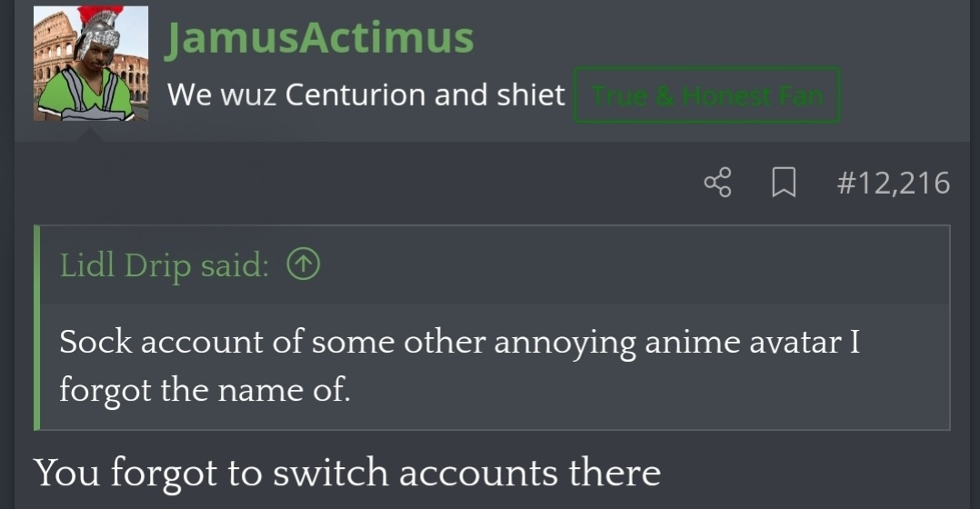
Task: Click the reply text You forgot to switch accounts
Action: pos(346,473)
